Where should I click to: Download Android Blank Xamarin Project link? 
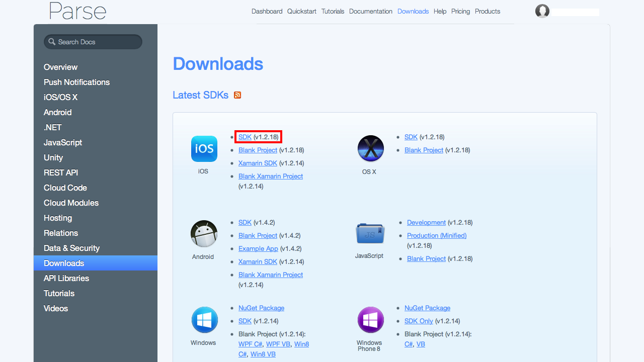(x=271, y=275)
